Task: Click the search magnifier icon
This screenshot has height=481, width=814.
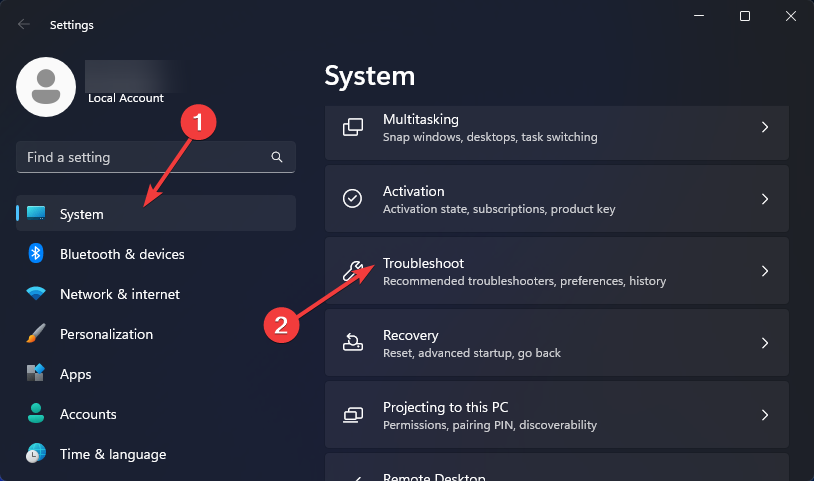Action: point(277,158)
